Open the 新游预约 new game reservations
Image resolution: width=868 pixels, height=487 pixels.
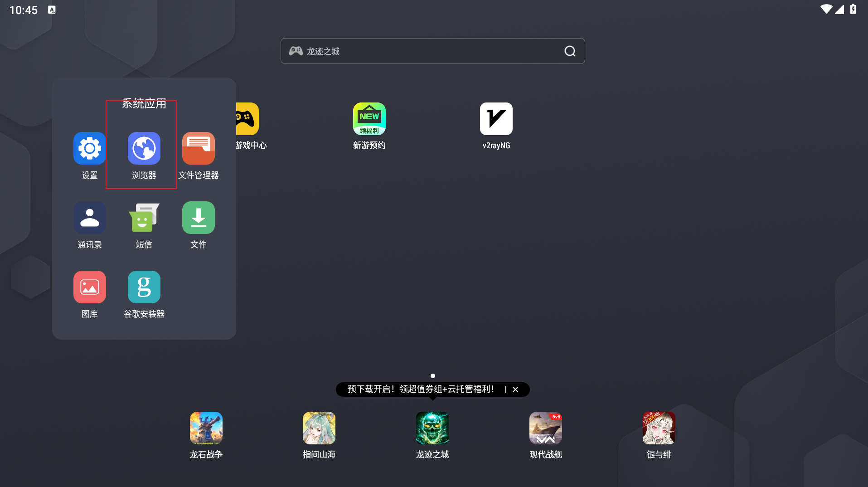click(369, 119)
